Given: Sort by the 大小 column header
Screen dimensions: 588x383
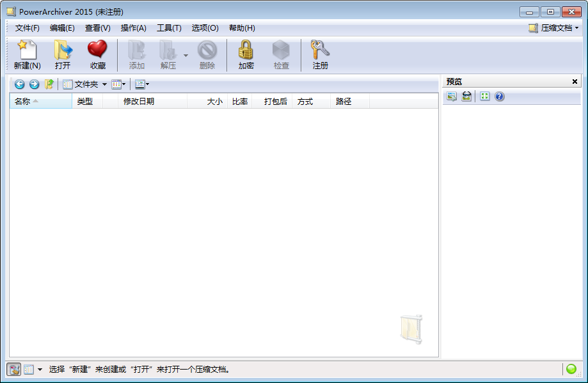Looking at the screenshot, I should pos(207,102).
